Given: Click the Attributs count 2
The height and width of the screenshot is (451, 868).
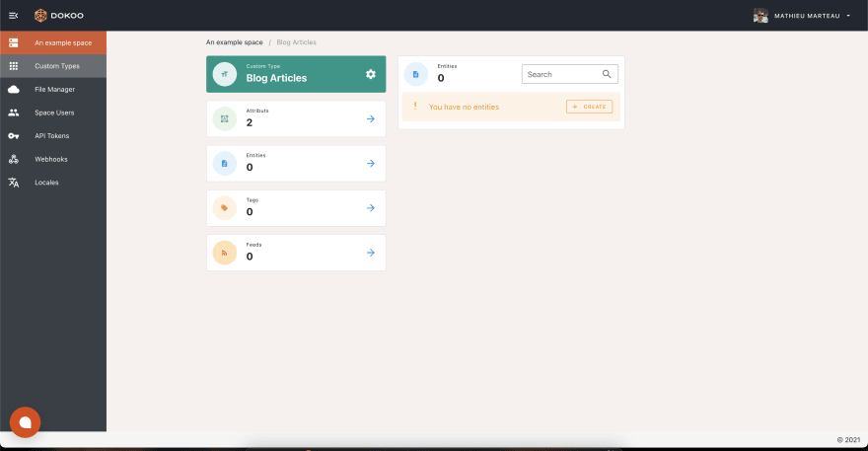Looking at the screenshot, I should tap(250, 122).
